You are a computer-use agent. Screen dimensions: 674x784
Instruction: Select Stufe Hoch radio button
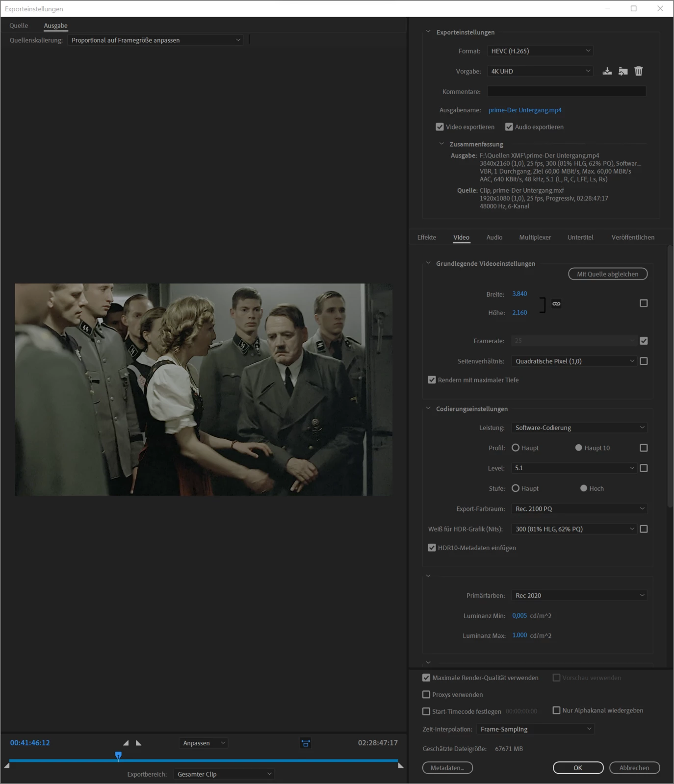click(x=584, y=488)
